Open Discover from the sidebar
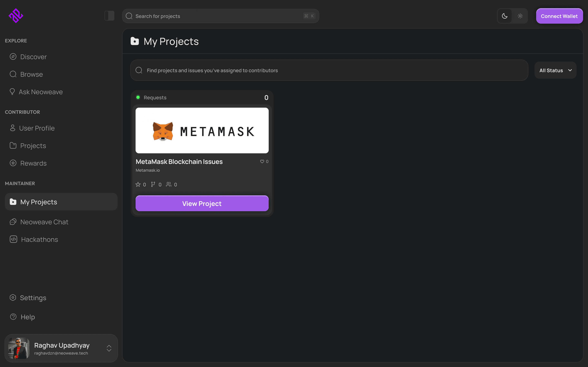The height and width of the screenshot is (367, 588). pyautogui.click(x=33, y=57)
